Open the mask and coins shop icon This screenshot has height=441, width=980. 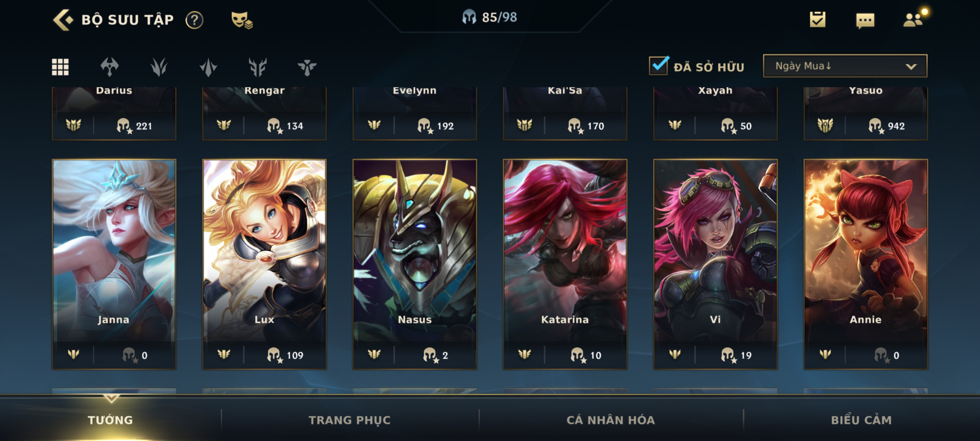[x=242, y=20]
